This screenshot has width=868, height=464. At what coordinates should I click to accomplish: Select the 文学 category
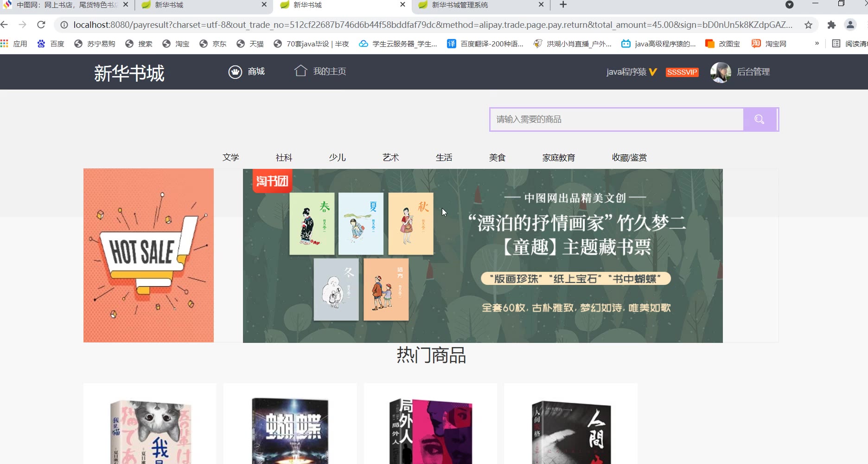230,157
